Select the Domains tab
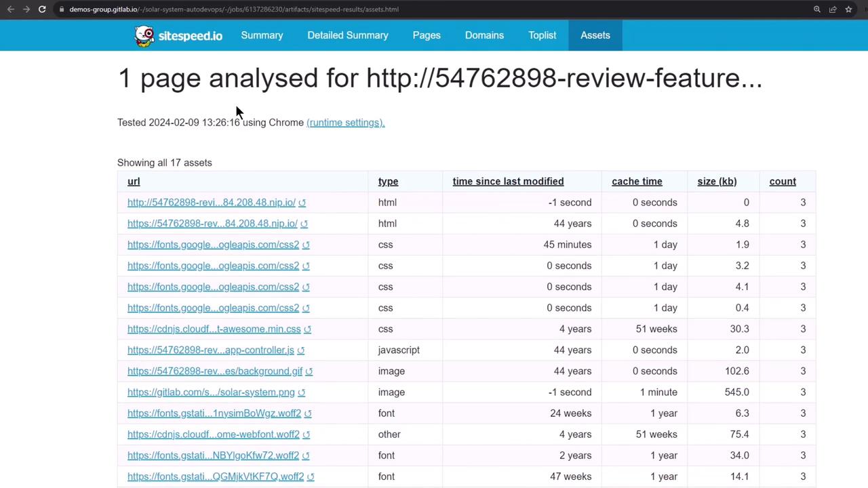This screenshot has height=488, width=868. click(484, 35)
